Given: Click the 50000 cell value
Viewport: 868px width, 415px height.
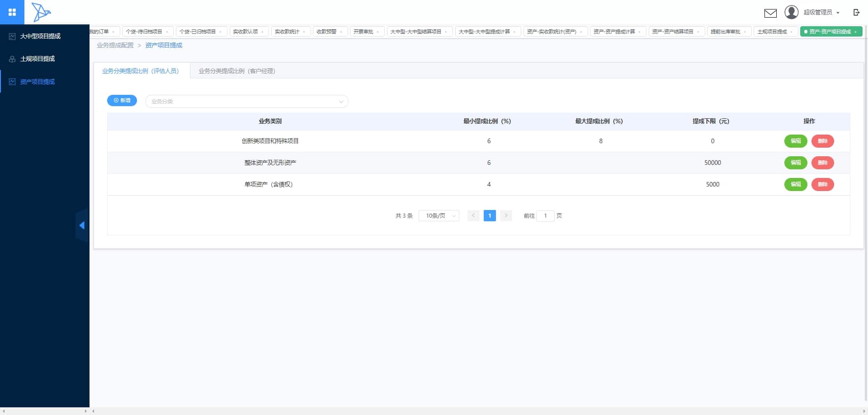Looking at the screenshot, I should coord(712,163).
